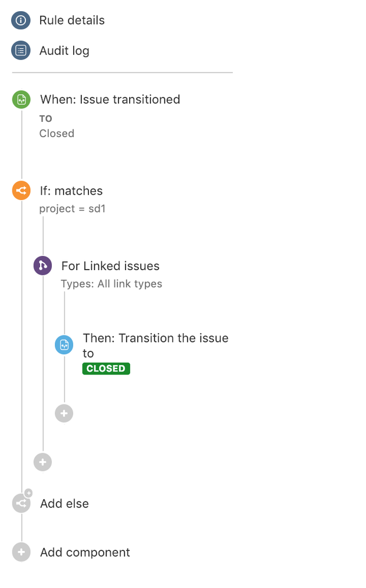
Task: Click the small condition icon beside 'Add else'
Action: tap(21, 503)
